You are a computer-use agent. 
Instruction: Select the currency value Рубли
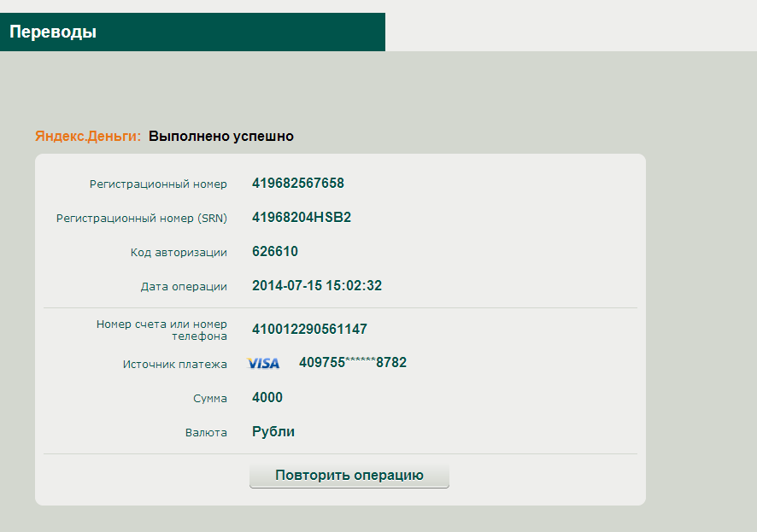[273, 432]
